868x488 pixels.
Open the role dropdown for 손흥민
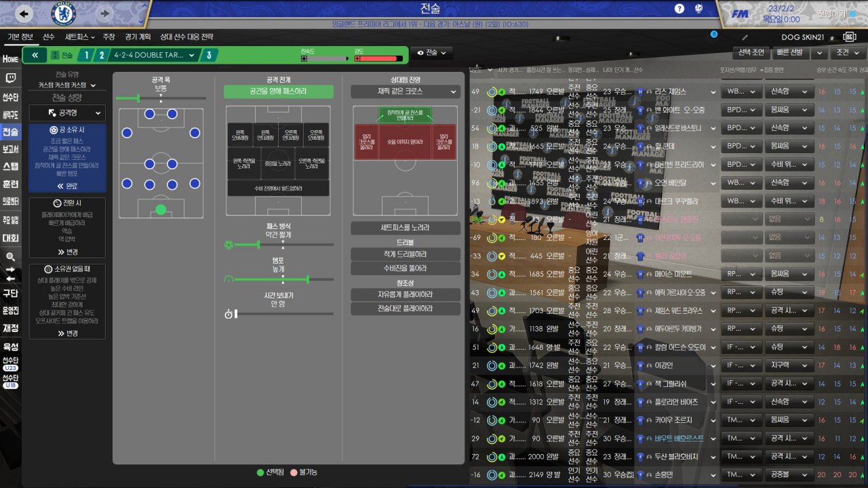[x=741, y=475]
